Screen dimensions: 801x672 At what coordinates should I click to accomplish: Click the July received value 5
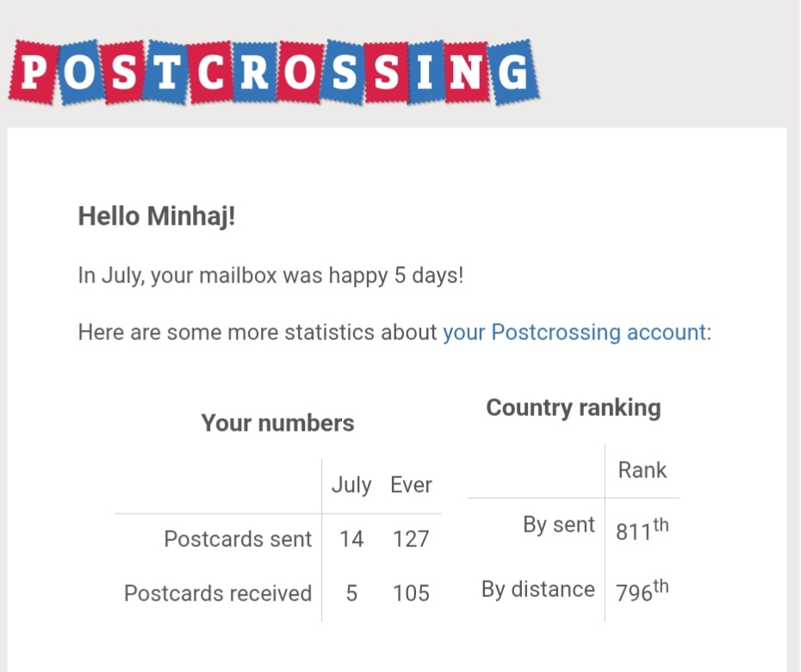click(x=351, y=594)
